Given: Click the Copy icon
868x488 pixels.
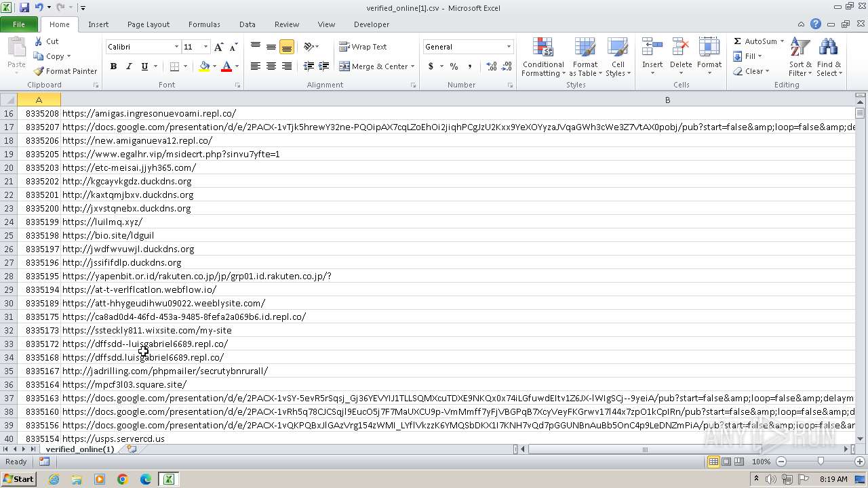Looking at the screenshot, I should coord(39,56).
